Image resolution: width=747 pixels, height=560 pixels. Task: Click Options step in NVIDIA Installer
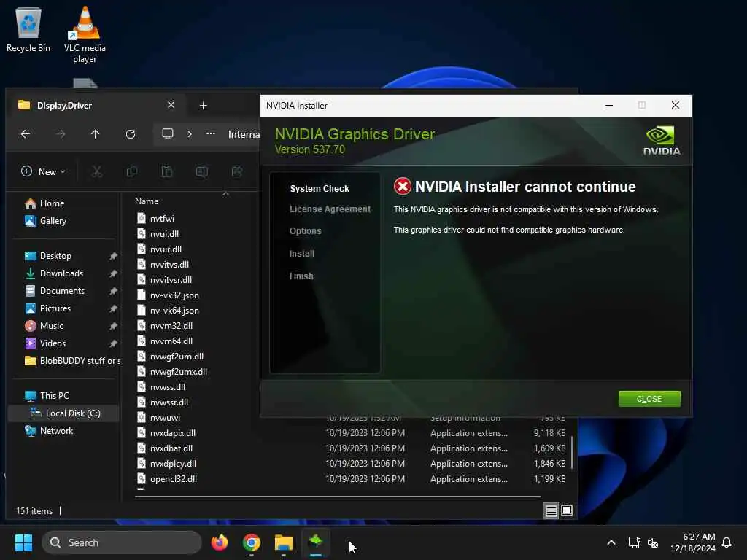[x=306, y=231]
